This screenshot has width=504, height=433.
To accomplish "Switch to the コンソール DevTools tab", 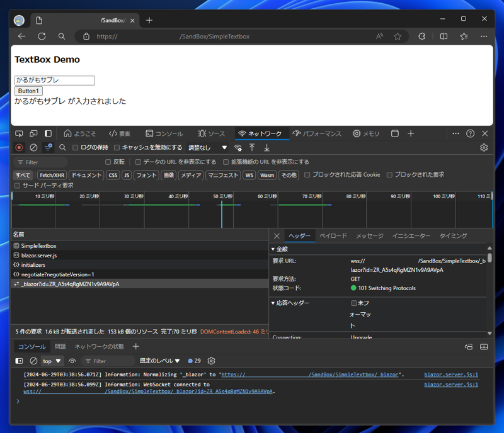I will coord(164,133).
